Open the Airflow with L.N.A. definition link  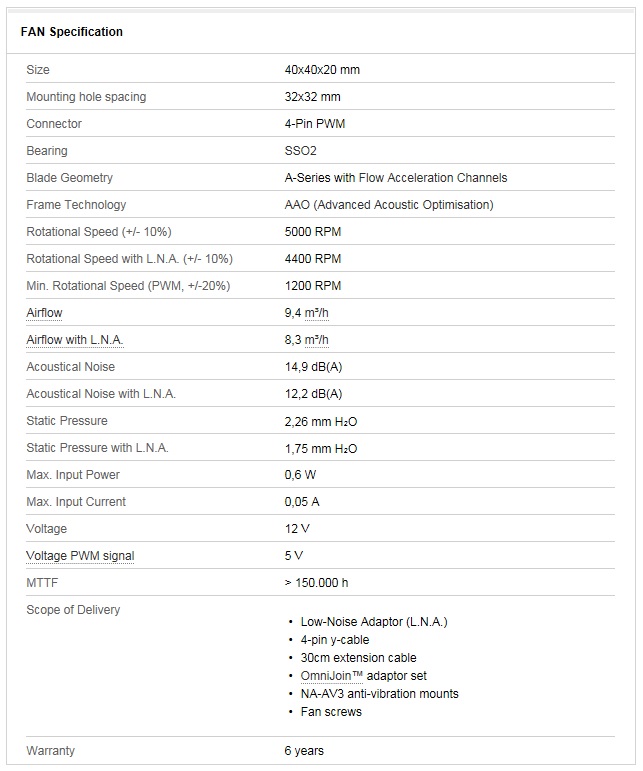[x=75, y=340]
